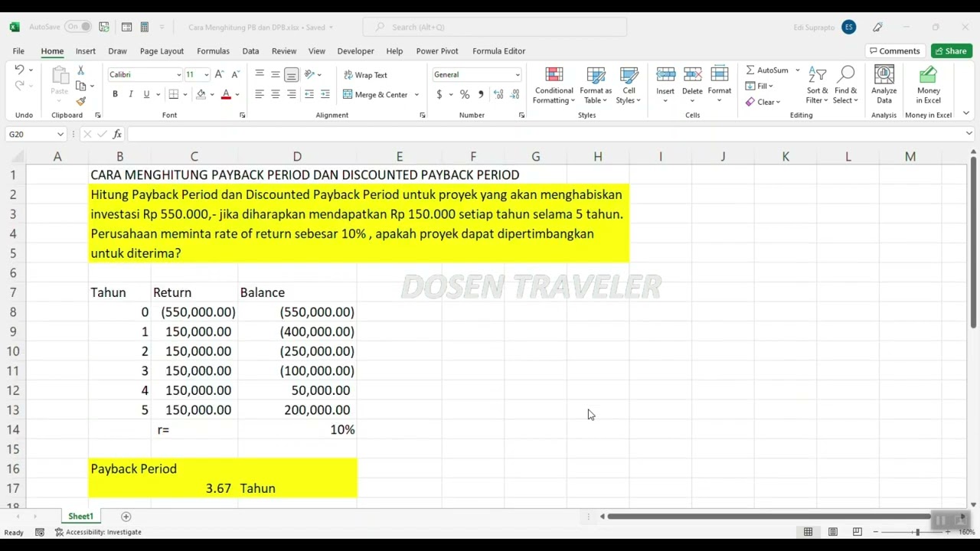Increase font size with the larger A icon
980x551 pixels.
pos(219,74)
